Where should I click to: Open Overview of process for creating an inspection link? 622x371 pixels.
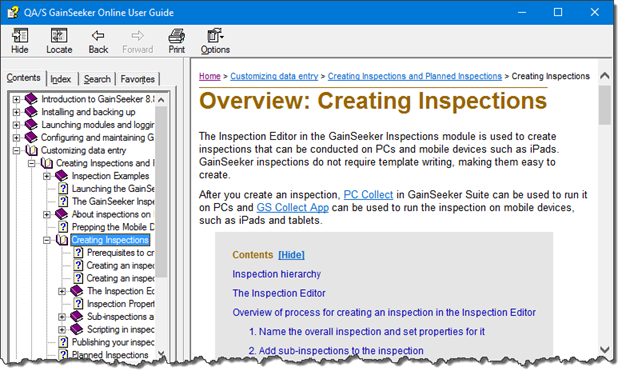pyautogui.click(x=384, y=312)
